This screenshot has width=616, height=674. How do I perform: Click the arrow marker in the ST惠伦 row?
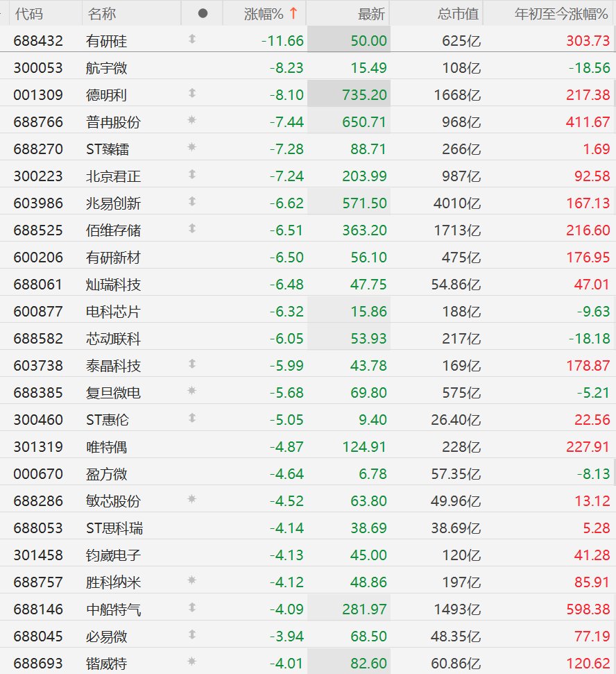(x=192, y=419)
